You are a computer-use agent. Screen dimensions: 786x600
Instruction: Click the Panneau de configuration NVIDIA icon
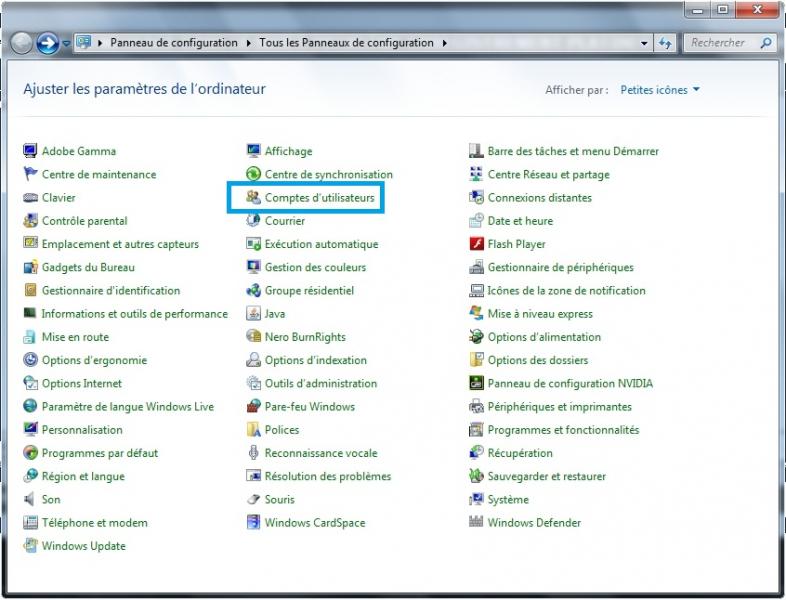[477, 384]
